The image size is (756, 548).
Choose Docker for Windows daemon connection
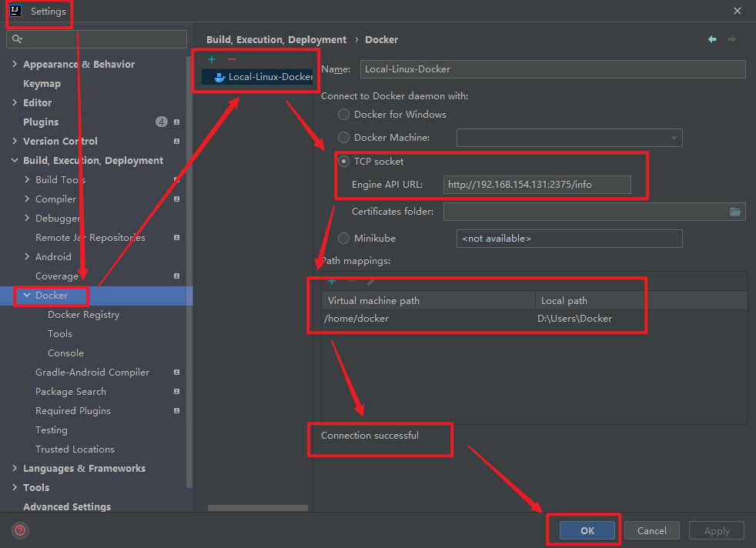point(343,115)
